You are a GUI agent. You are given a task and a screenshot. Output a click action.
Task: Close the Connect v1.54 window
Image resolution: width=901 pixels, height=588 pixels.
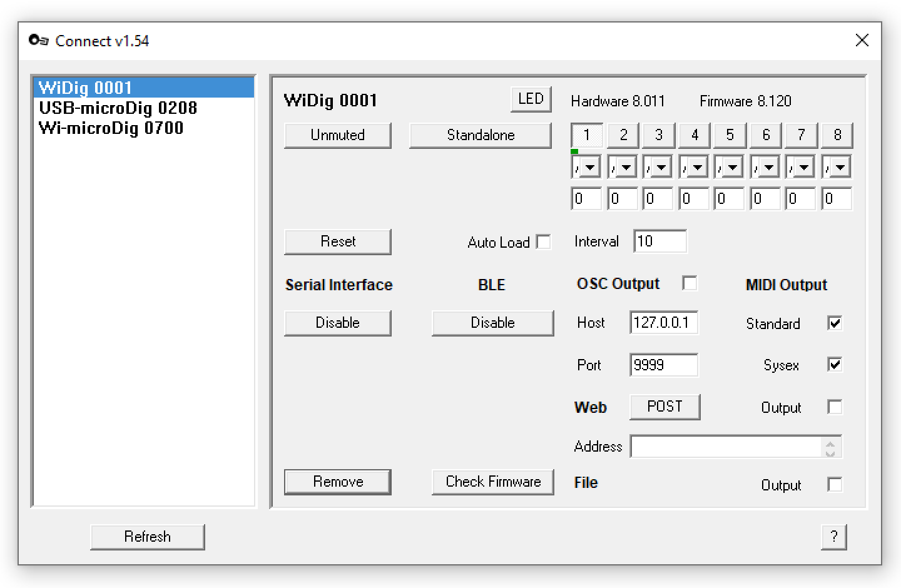pyautogui.click(x=862, y=41)
